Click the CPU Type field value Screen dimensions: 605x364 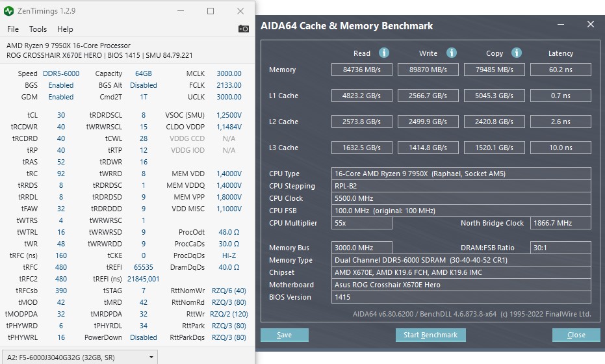(461, 174)
